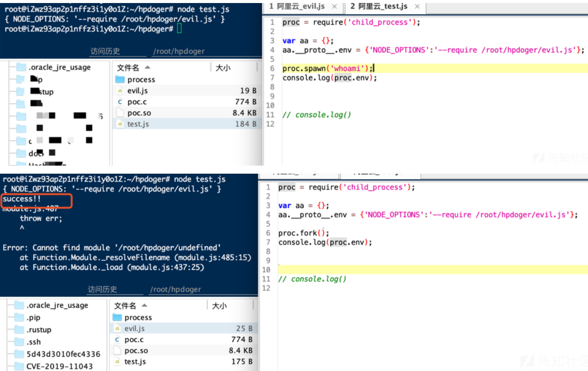Toggle 文件名 sort arrow in lower file list

coord(144,306)
